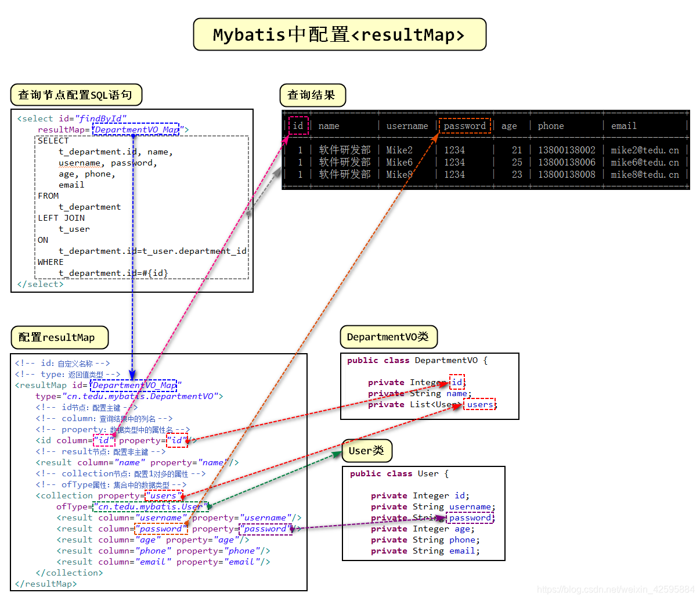Image resolution: width=700 pixels, height=600 pixels.
Task: Click the "LEFT JOIN" keyword in the SQL
Action: point(62,218)
